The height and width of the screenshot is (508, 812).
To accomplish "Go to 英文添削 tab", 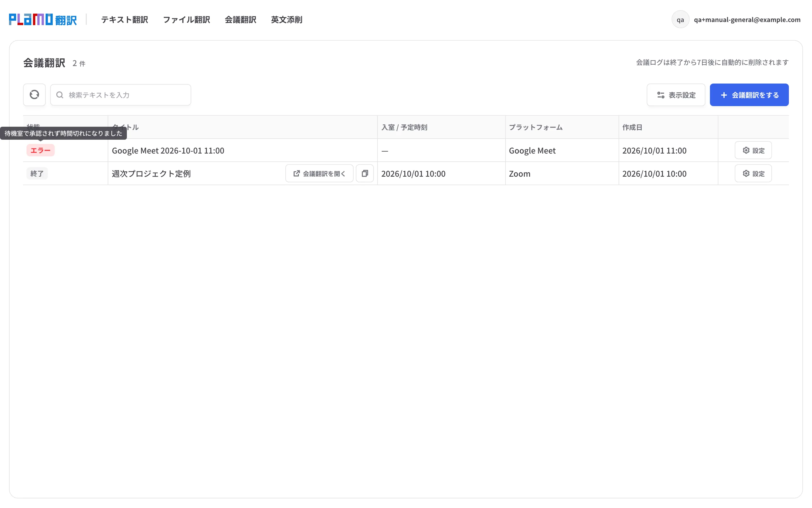I will [286, 19].
